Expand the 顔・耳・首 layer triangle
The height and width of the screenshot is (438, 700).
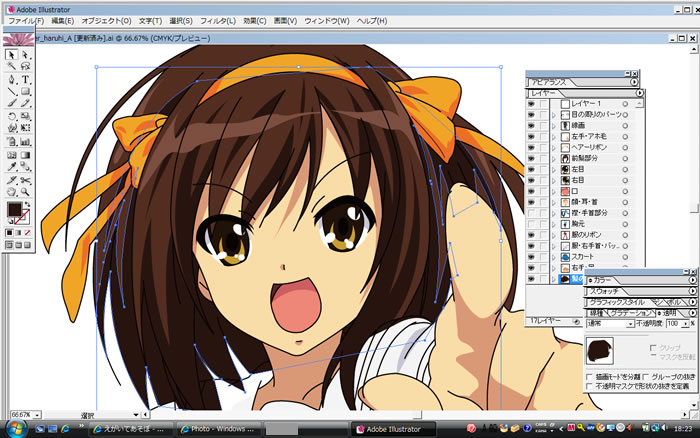point(554,202)
